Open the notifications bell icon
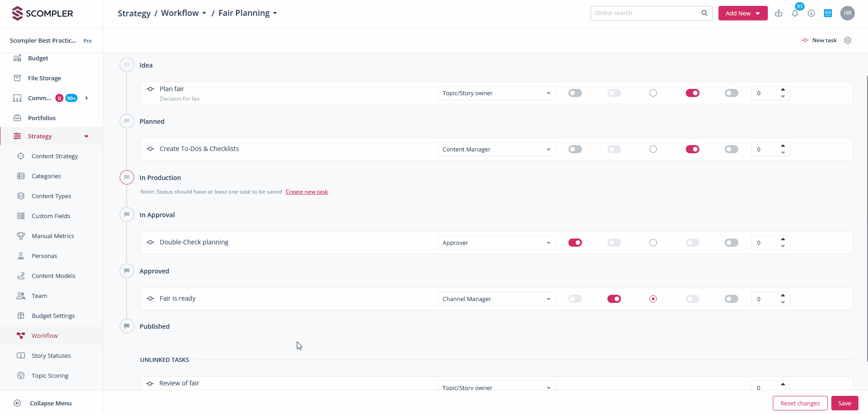 click(x=795, y=14)
